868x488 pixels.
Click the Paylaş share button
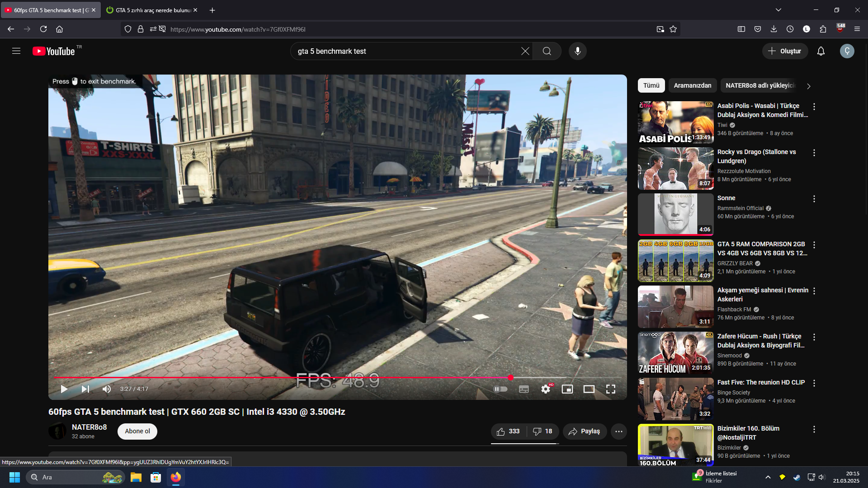coord(584,432)
